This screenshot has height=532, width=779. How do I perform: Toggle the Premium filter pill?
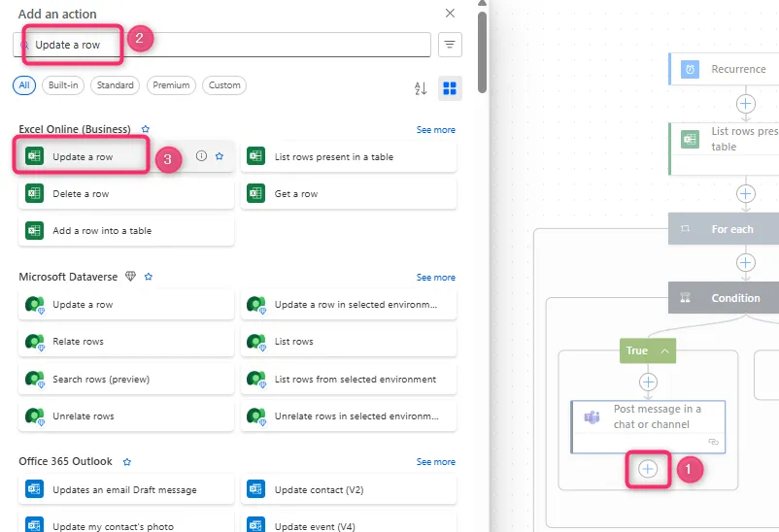(171, 85)
